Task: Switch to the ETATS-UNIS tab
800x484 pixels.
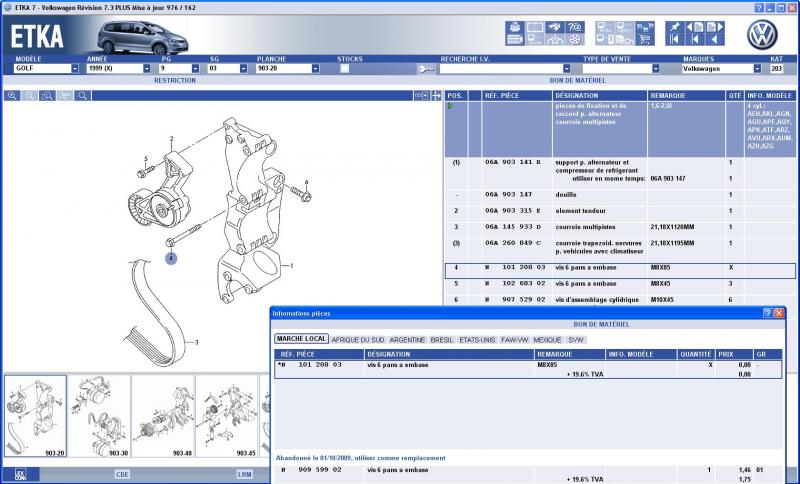Action: point(477,340)
